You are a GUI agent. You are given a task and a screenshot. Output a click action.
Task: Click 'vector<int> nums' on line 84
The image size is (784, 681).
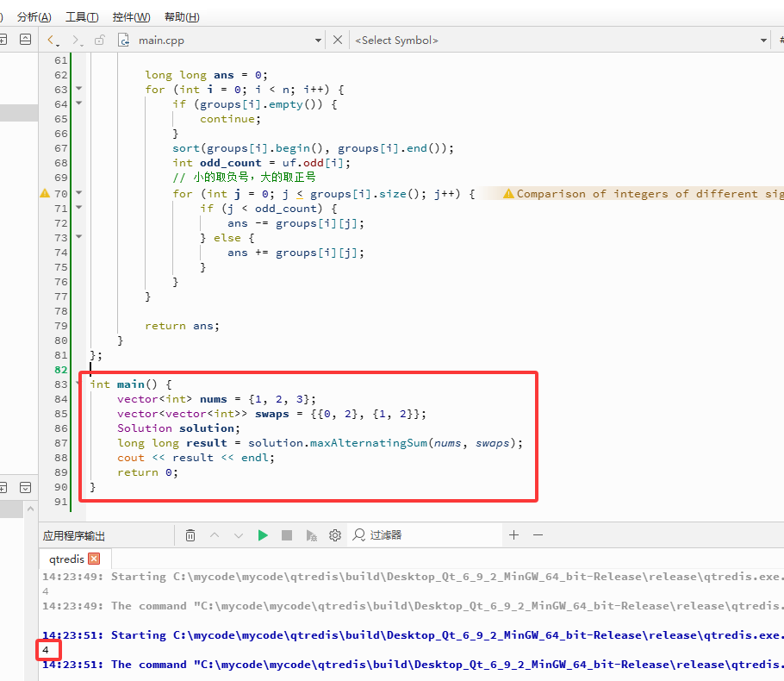coord(172,399)
